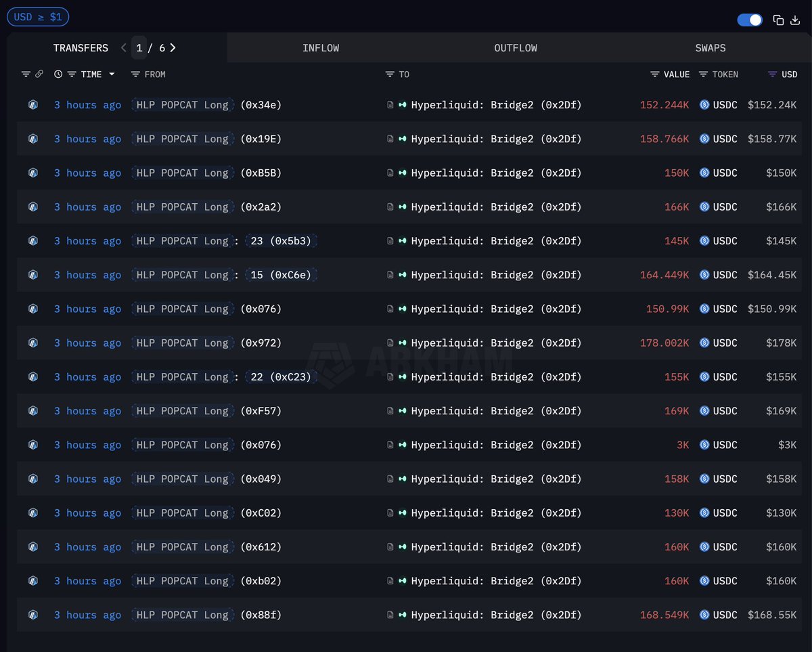Click Hyperliquid logo in 152.244K row
This screenshot has height=652, width=812.
pos(403,105)
